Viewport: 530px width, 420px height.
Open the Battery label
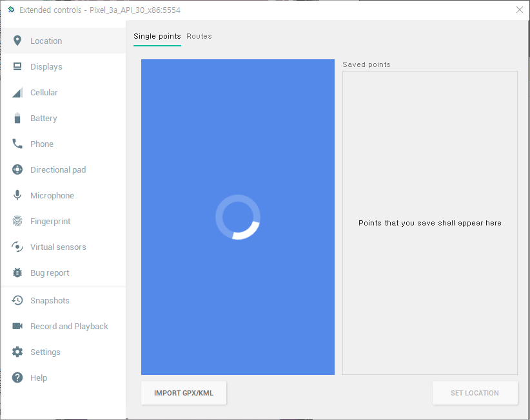44,119
